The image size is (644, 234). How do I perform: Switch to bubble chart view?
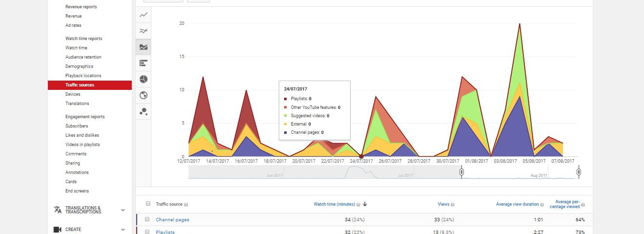coord(143,111)
